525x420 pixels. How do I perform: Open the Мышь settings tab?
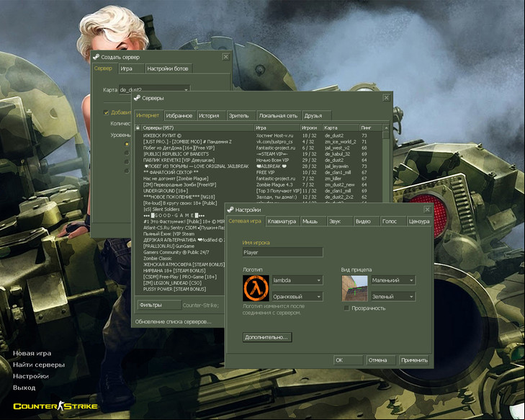pos(313,221)
